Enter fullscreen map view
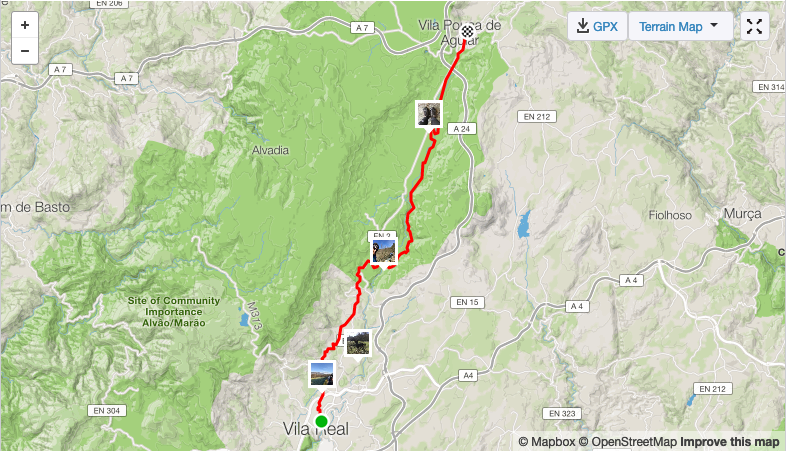 point(754,26)
